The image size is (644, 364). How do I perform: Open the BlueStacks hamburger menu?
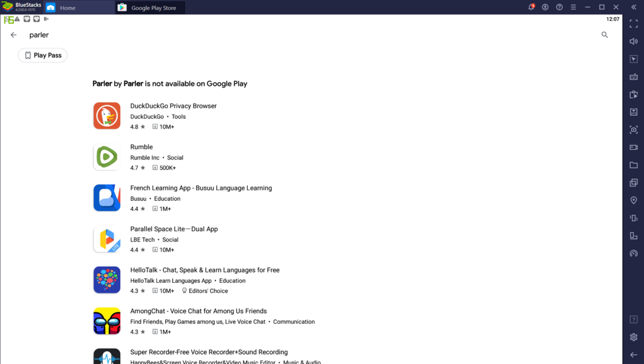pyautogui.click(x=574, y=7)
